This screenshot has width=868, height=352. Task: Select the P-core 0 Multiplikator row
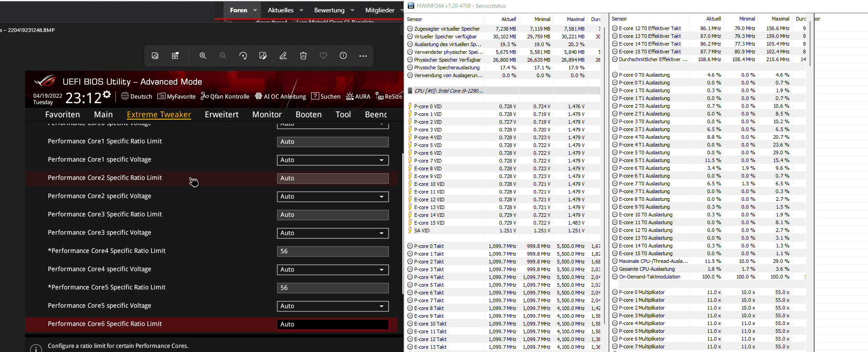point(708,292)
